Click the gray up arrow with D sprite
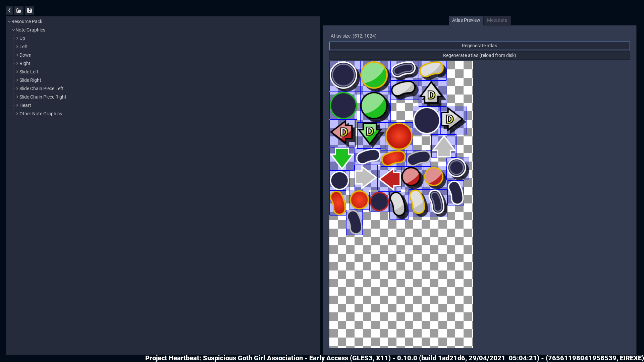 pos(432,93)
